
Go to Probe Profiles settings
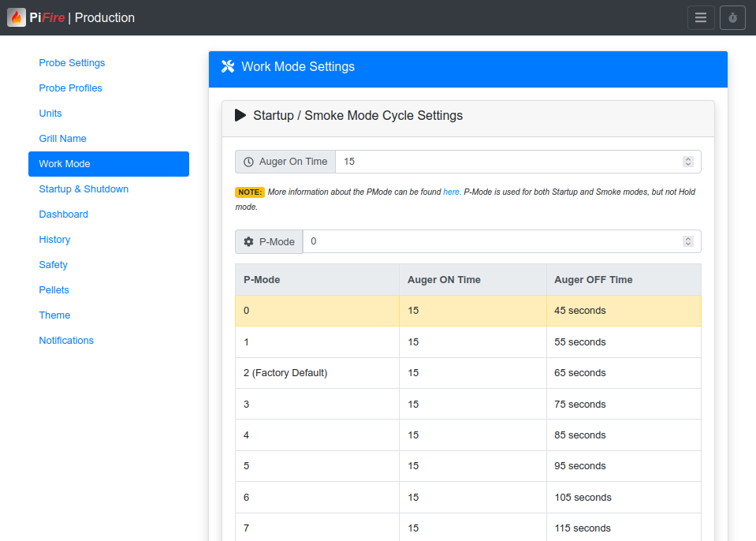tap(70, 88)
